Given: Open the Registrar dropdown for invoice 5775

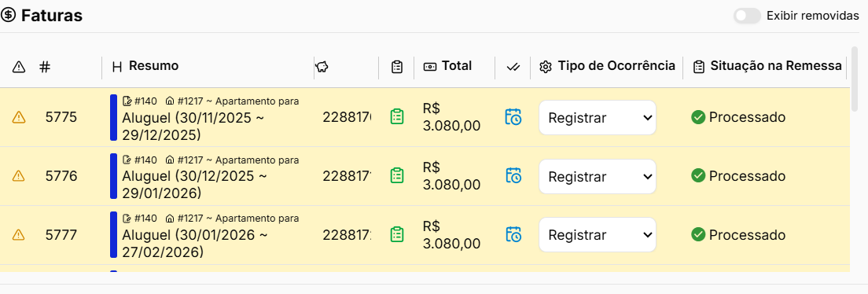Looking at the screenshot, I should 598,117.
